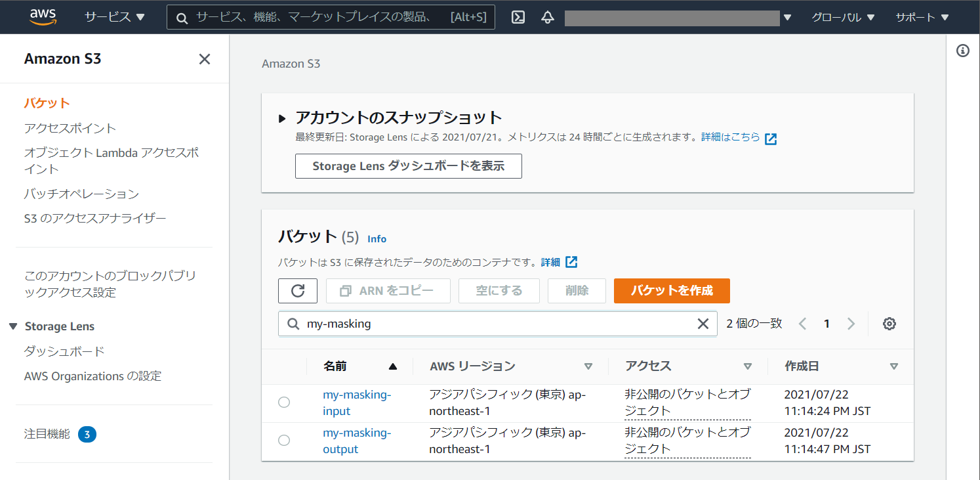The height and width of the screenshot is (480, 980).
Task: Expand the アカウントのスナップショット section
Action: (x=282, y=119)
